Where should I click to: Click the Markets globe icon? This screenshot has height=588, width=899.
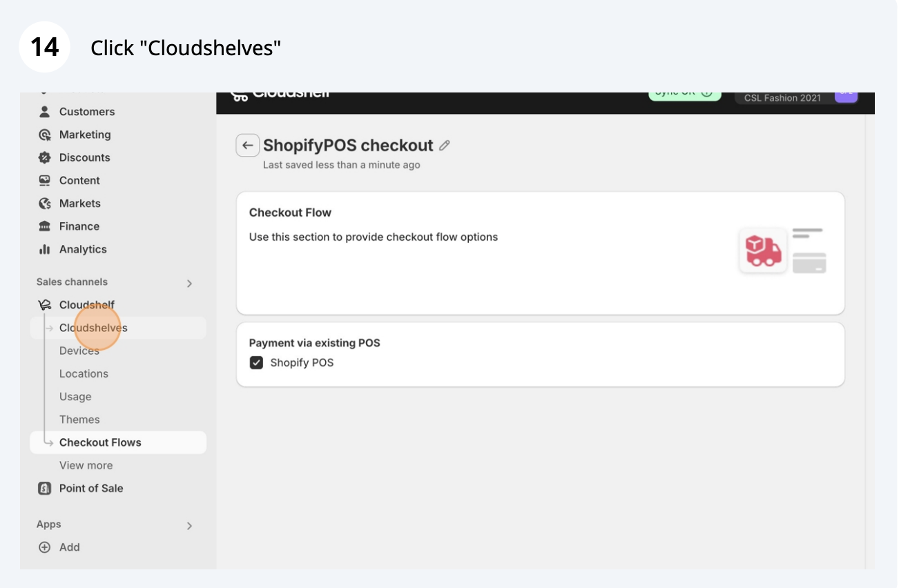[45, 204]
